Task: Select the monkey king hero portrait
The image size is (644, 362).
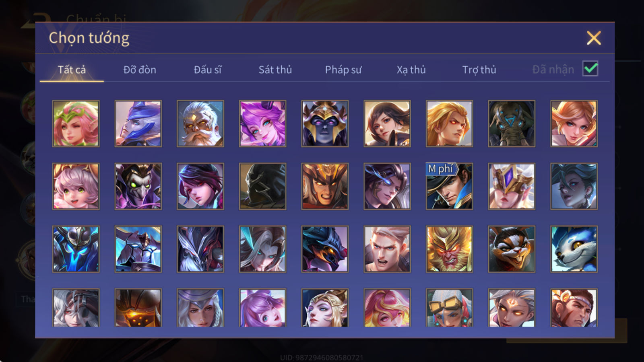Action: (x=449, y=249)
